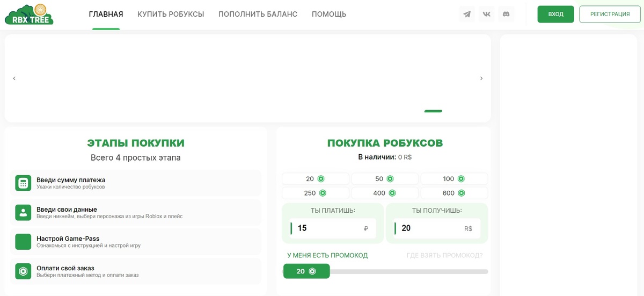
Task: Open the Telegram social icon
Action: click(467, 15)
